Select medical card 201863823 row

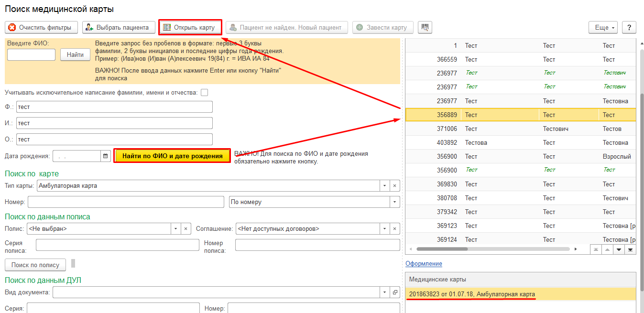click(472, 294)
